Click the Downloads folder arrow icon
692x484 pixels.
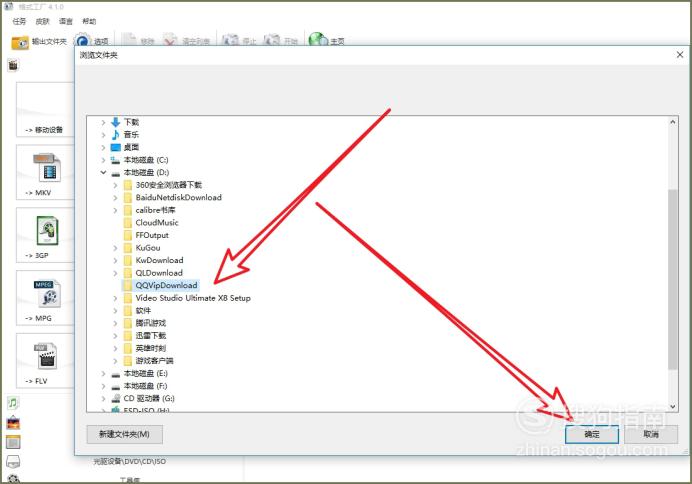tap(116, 122)
